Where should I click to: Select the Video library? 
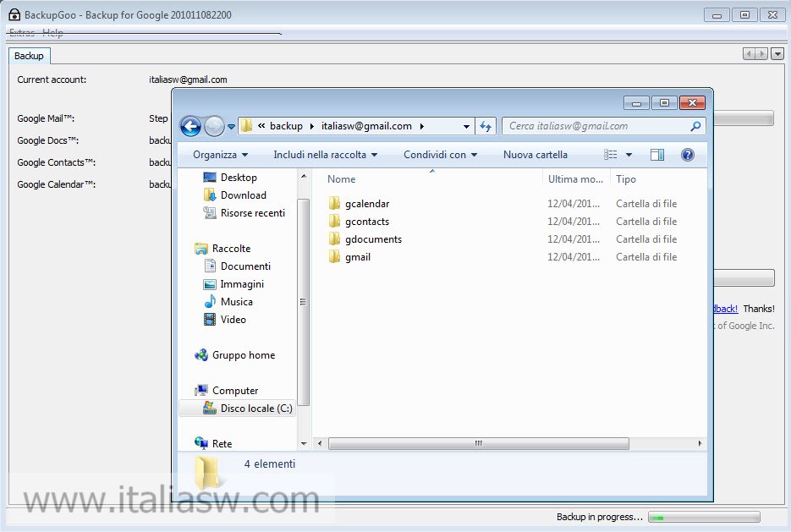224,319
